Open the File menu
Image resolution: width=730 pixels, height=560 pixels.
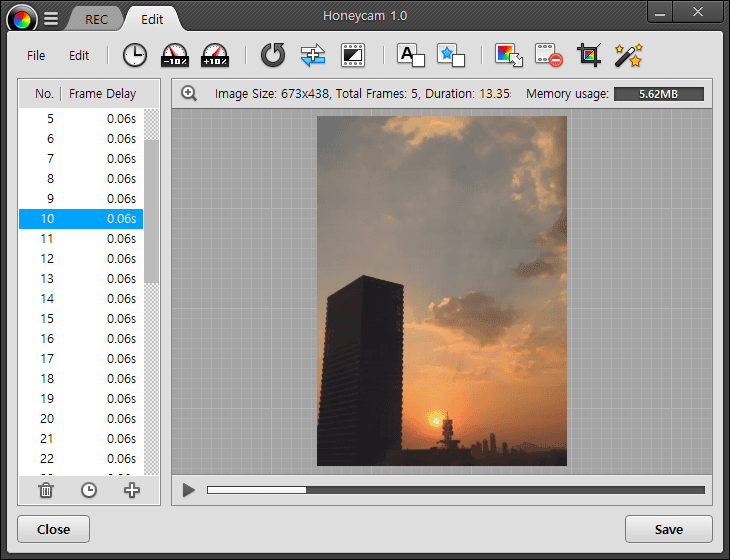click(x=36, y=56)
